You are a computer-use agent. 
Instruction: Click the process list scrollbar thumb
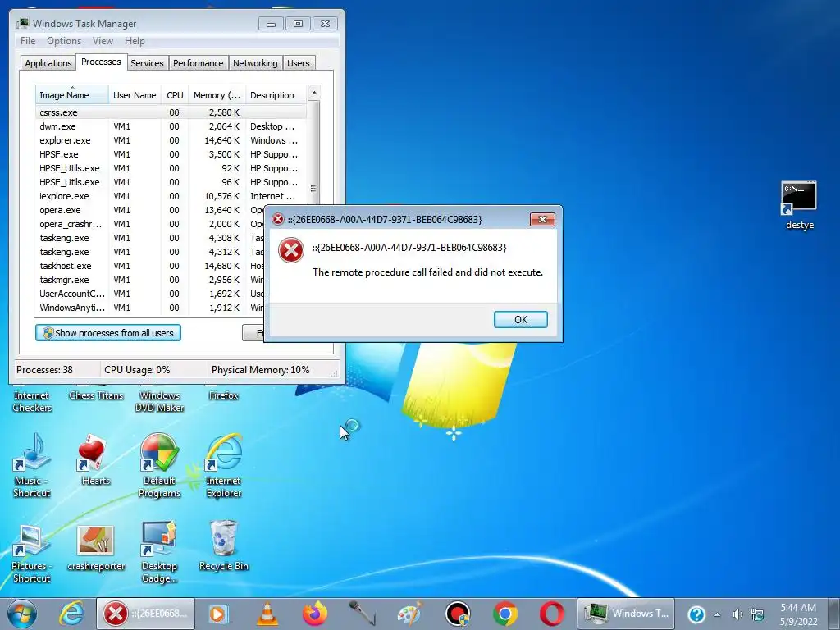click(x=314, y=189)
